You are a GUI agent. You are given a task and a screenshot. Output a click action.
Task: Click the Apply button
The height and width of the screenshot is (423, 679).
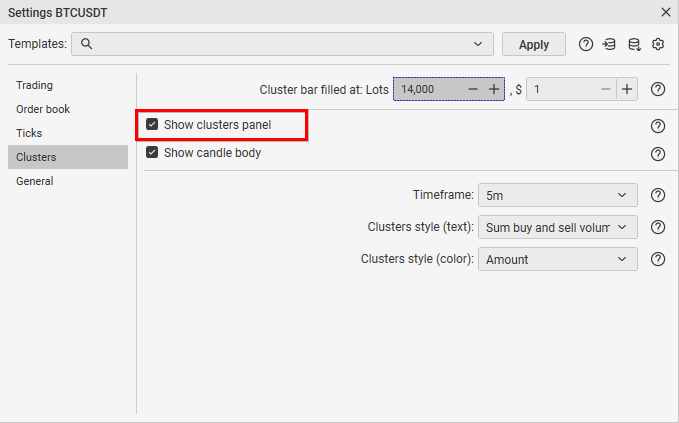[x=534, y=44]
